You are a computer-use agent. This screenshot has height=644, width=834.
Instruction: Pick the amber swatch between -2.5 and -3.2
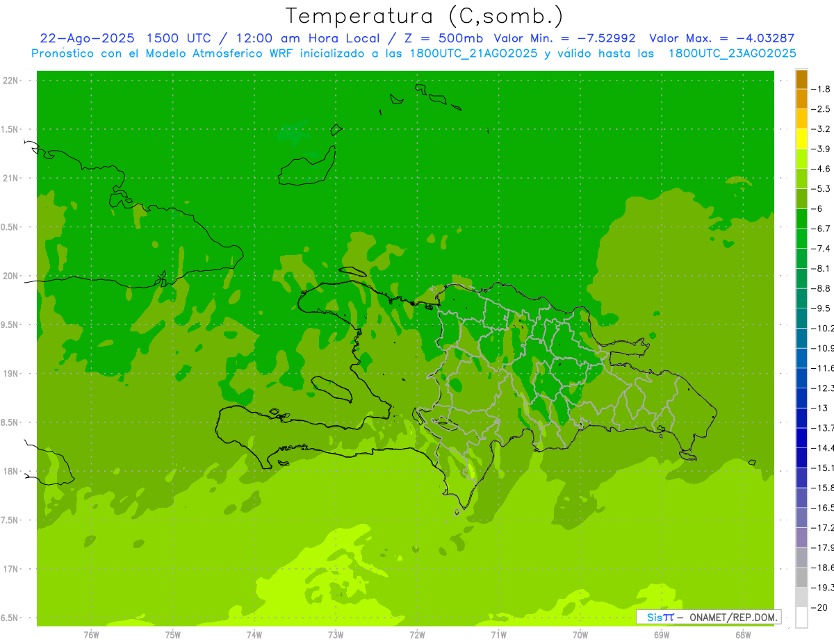point(801,119)
